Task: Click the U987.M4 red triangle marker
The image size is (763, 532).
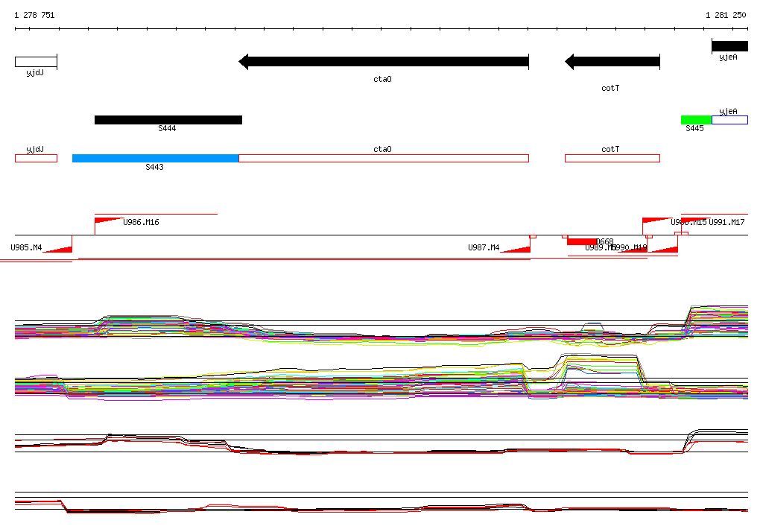Action: tap(516, 249)
